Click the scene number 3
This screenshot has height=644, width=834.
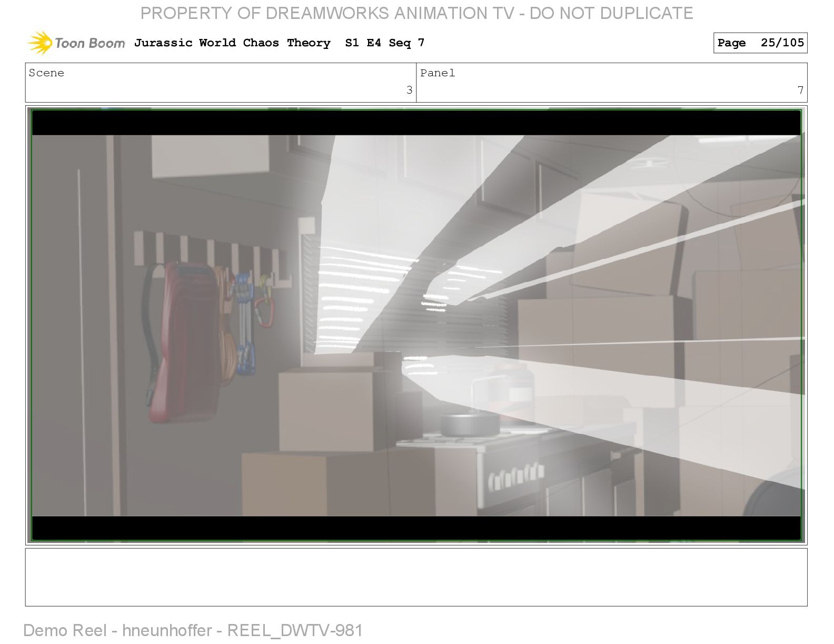click(x=409, y=90)
